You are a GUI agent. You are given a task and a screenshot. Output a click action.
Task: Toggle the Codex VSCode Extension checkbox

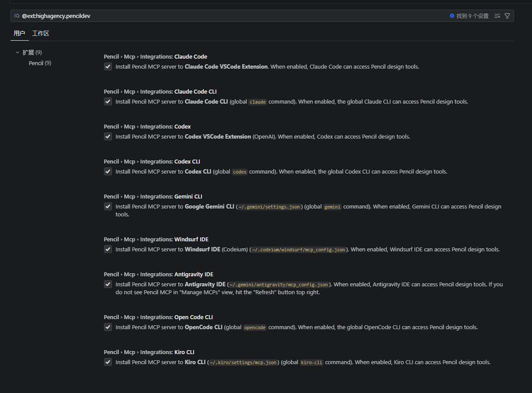pos(108,136)
